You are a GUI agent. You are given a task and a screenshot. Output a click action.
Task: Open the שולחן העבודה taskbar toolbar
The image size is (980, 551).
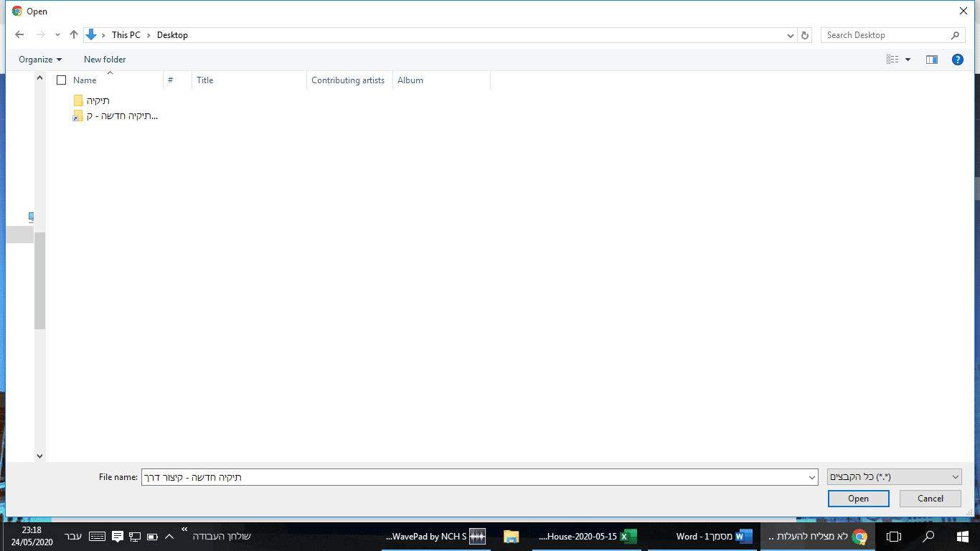[222, 536]
